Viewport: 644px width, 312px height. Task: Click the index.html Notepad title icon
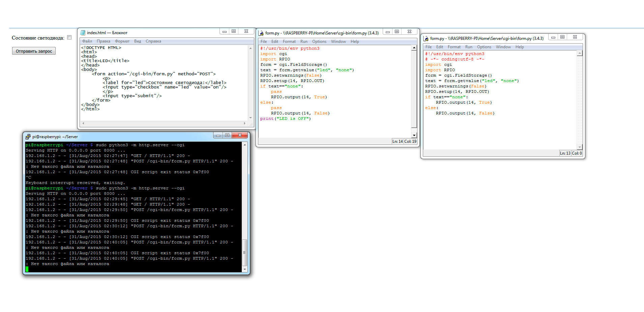tap(83, 32)
